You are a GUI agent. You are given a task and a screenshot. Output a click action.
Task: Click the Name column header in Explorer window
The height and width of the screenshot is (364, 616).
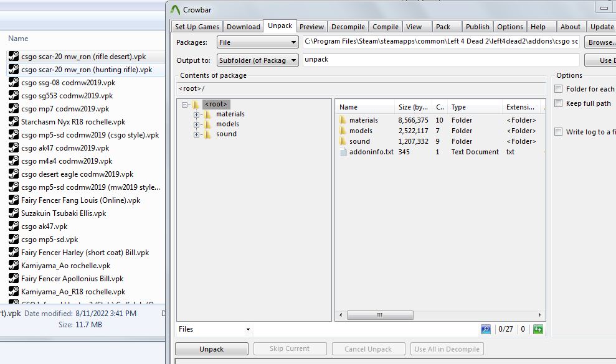click(x=18, y=39)
